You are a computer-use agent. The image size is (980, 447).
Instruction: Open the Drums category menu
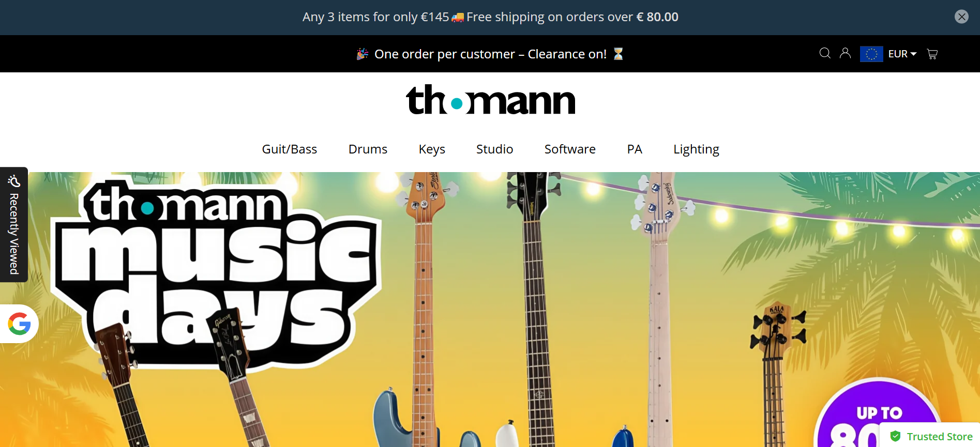pos(368,149)
